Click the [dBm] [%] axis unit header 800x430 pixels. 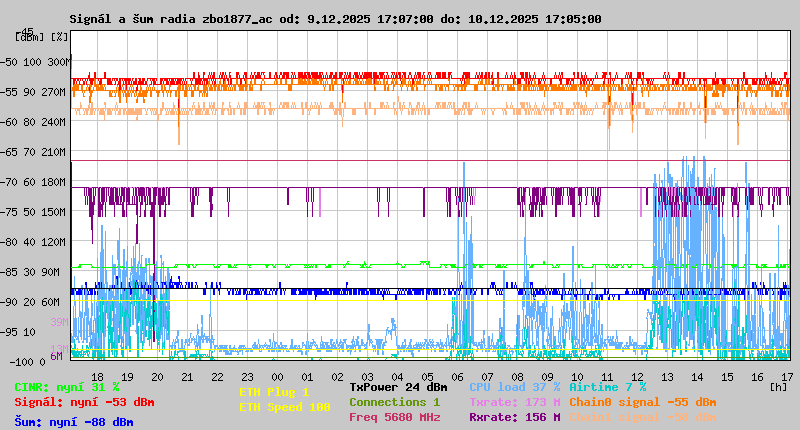point(42,37)
